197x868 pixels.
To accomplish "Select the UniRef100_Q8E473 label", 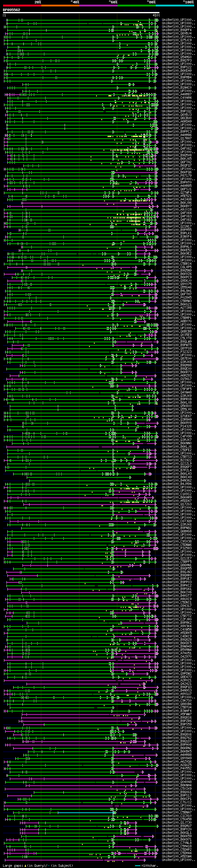I will (177, 677).
